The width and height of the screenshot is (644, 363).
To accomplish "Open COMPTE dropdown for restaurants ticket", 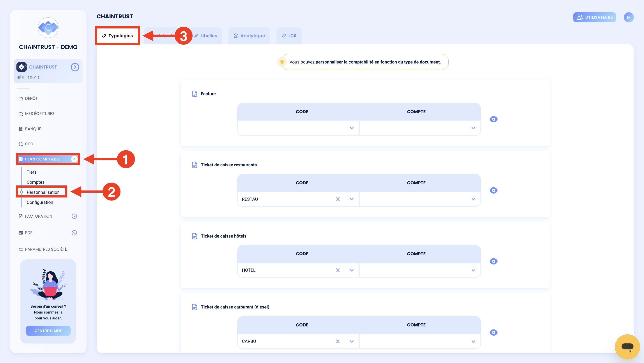I will [x=420, y=199].
